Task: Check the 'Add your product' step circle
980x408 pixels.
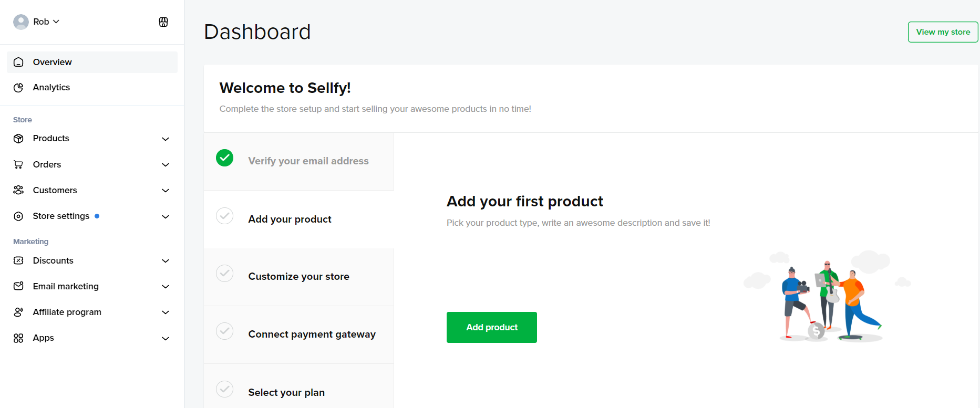Action: pos(224,216)
